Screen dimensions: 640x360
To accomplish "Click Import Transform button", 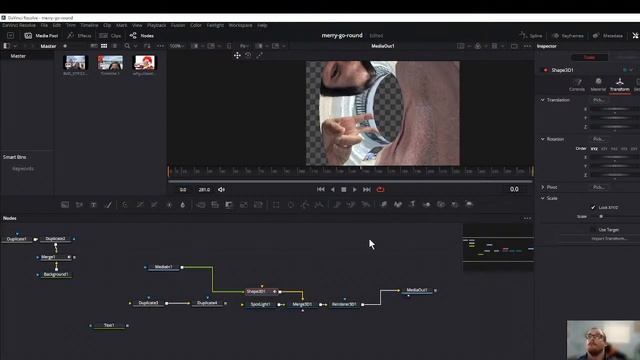I will (x=609, y=239).
